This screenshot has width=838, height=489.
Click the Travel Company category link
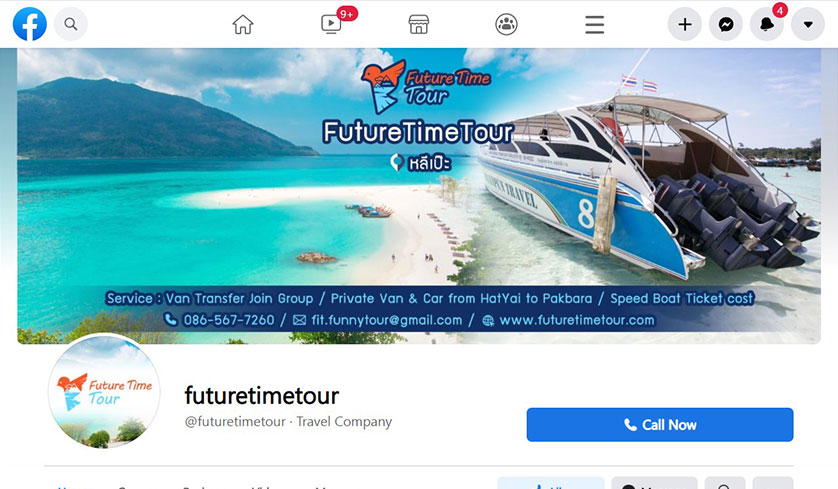click(344, 422)
